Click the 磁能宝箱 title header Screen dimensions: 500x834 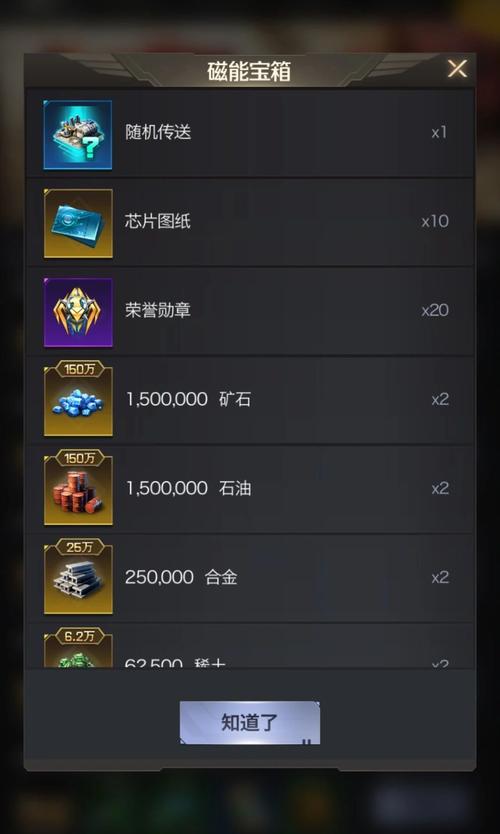click(x=249, y=71)
